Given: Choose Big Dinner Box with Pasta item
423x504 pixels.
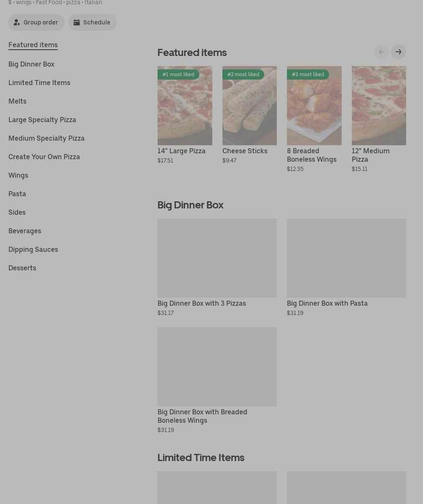Looking at the screenshot, I should (x=346, y=267).
